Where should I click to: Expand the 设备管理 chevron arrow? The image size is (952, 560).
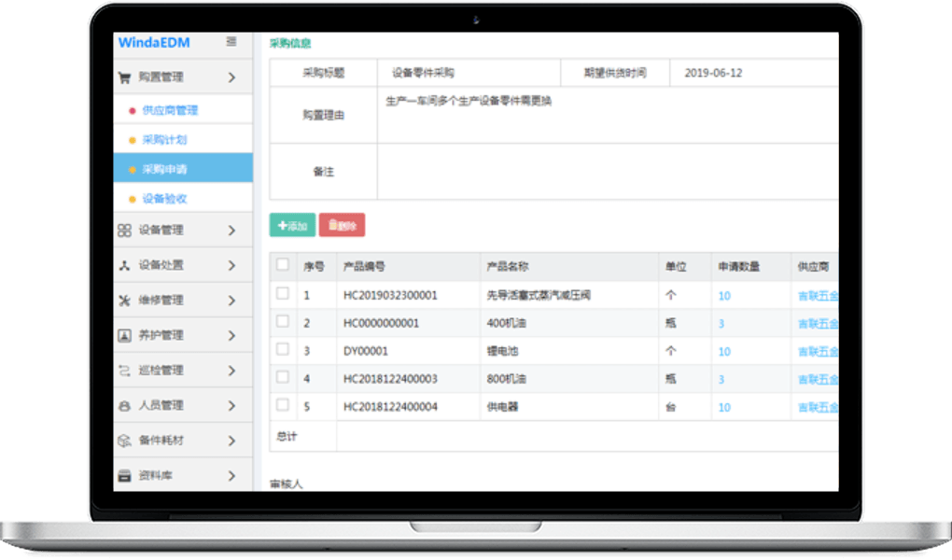[232, 231]
